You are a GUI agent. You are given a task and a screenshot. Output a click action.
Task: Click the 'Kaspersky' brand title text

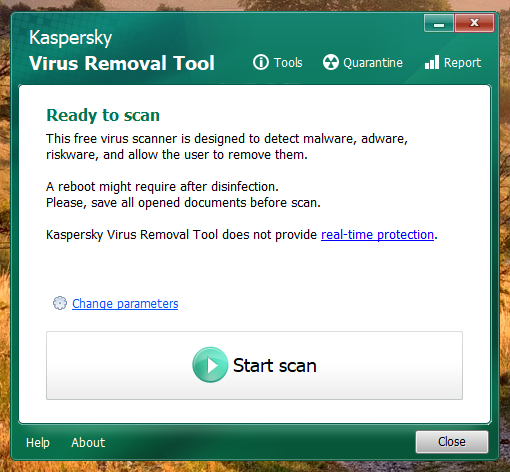click(x=71, y=38)
